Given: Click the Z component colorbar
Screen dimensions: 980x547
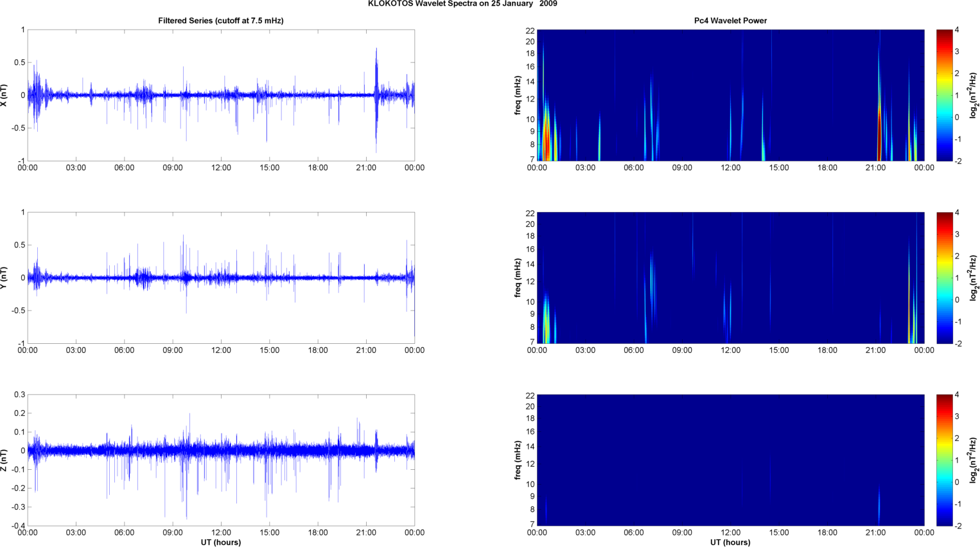Looking at the screenshot, I should 944,460.
